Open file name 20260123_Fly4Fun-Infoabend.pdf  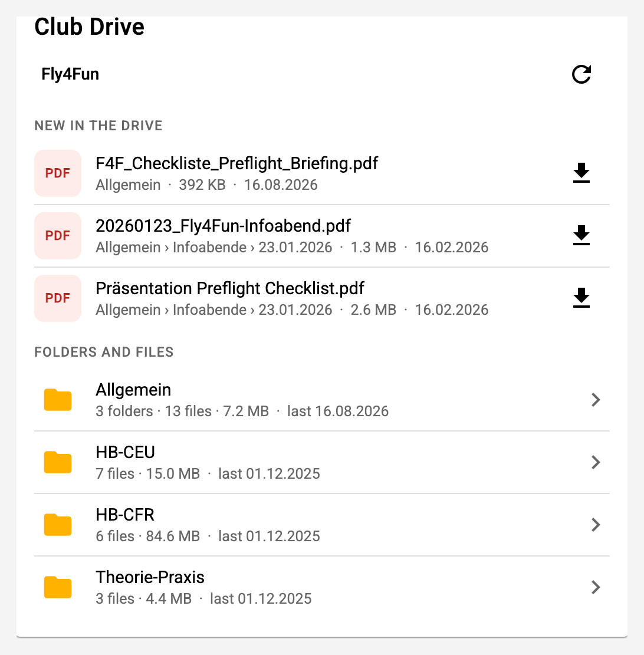(x=223, y=226)
